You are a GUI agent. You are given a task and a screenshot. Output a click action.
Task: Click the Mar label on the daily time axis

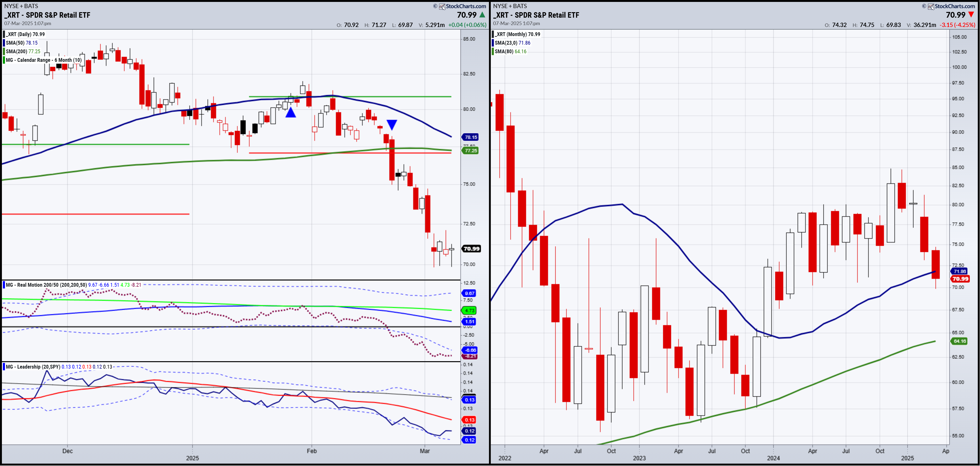[425, 451]
